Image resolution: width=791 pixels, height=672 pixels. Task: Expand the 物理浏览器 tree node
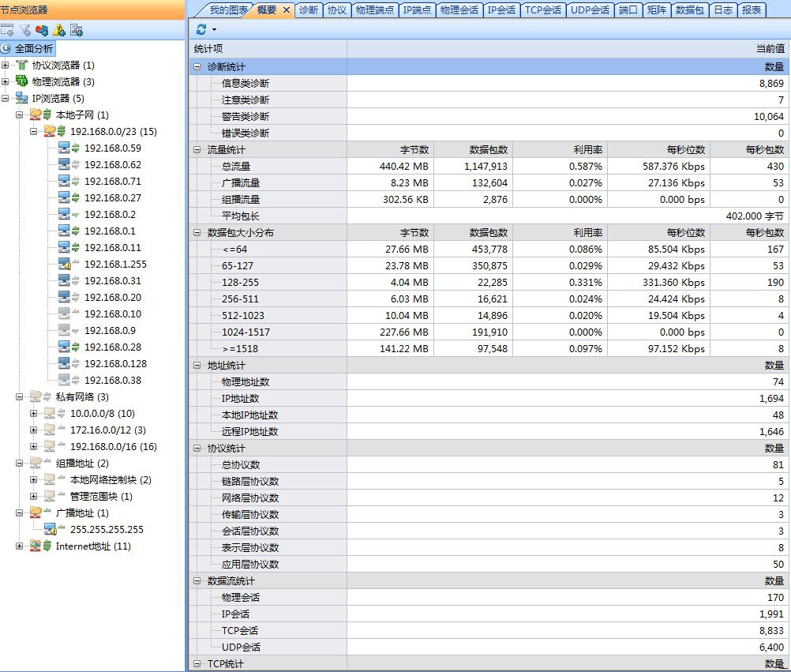pyautogui.click(x=6, y=82)
